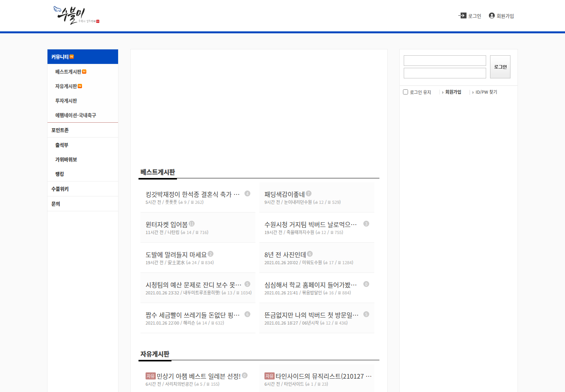Screen dimensions: 565x392
Task: Click comment count badge on 도발에 말려들지 마세요
Action: pyautogui.click(x=211, y=254)
